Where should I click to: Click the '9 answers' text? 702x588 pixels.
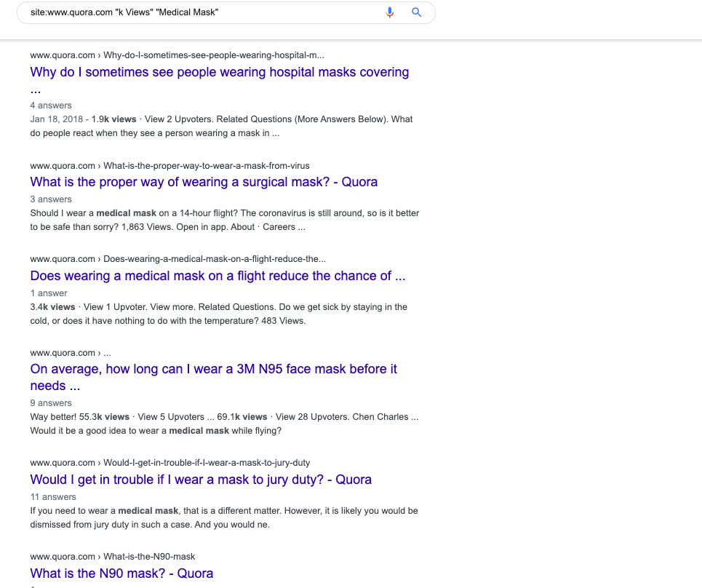point(51,403)
